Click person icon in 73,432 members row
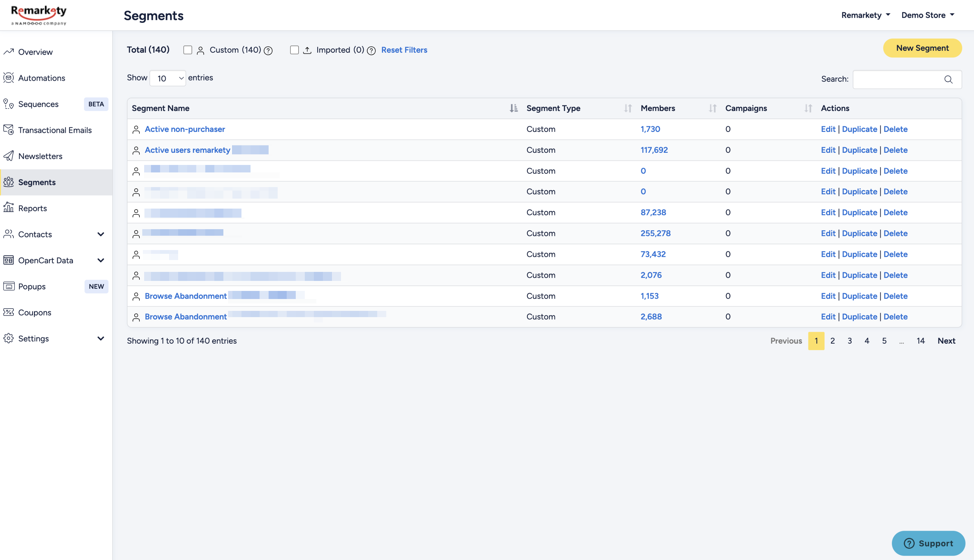 coord(136,254)
